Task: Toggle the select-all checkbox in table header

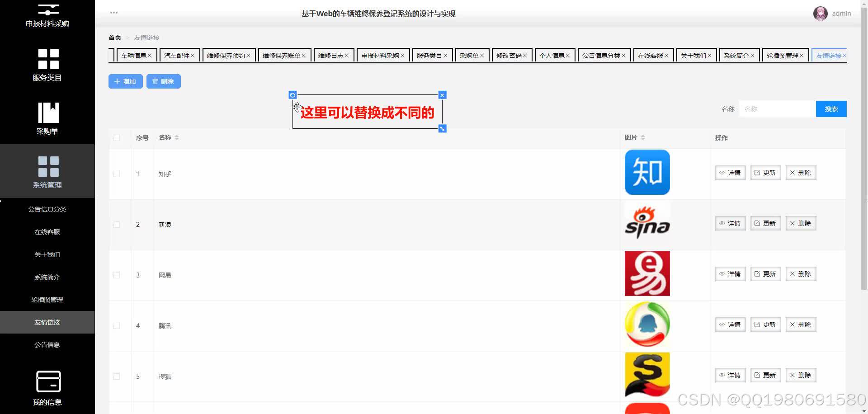Action: (x=117, y=138)
